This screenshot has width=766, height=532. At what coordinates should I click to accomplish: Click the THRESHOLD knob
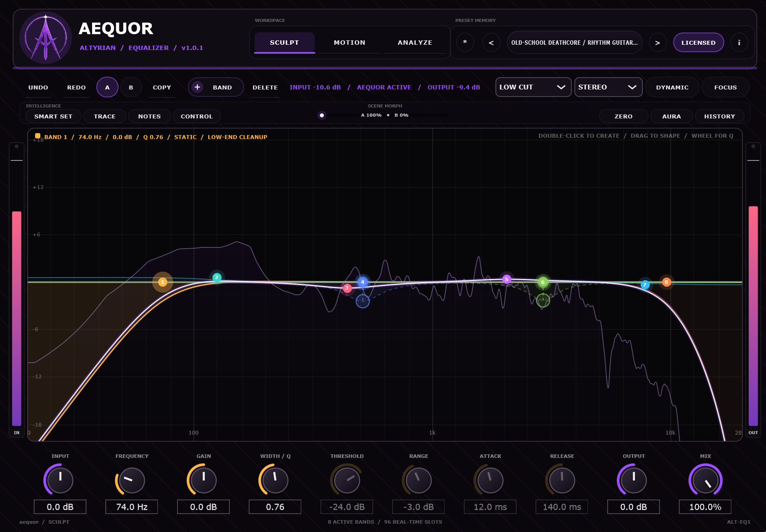(x=347, y=480)
